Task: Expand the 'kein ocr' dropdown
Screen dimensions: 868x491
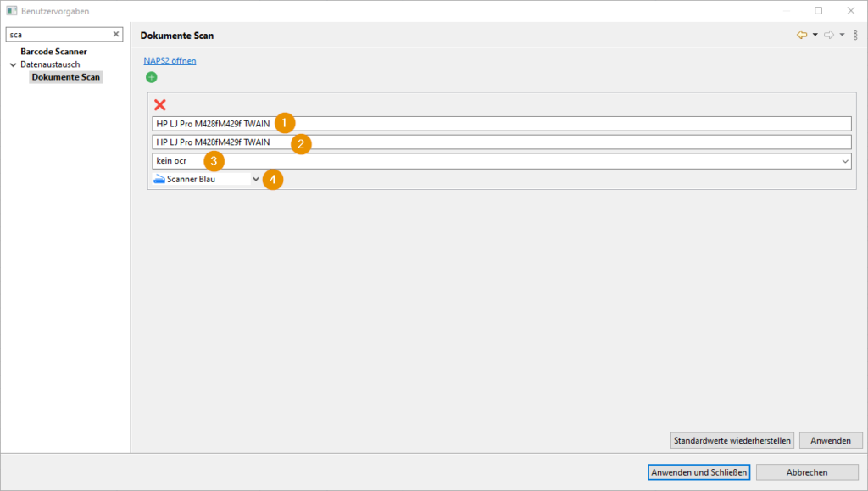Action: [845, 160]
